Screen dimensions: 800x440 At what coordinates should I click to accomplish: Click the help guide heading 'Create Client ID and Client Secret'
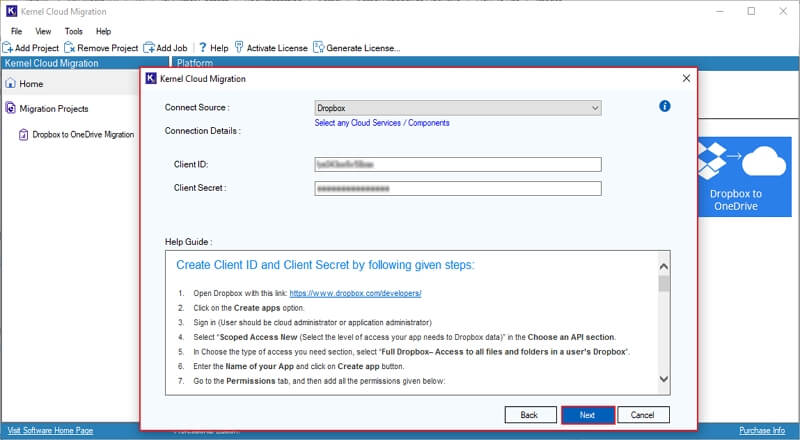point(325,265)
